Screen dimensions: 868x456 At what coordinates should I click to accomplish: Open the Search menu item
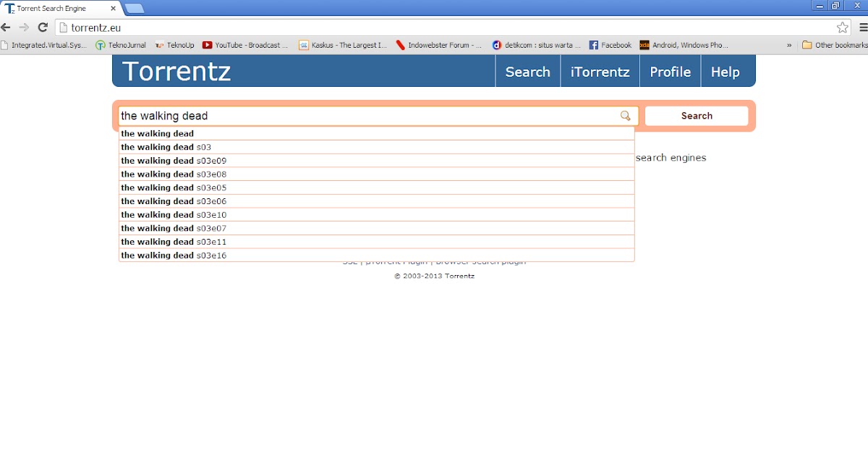pos(528,72)
